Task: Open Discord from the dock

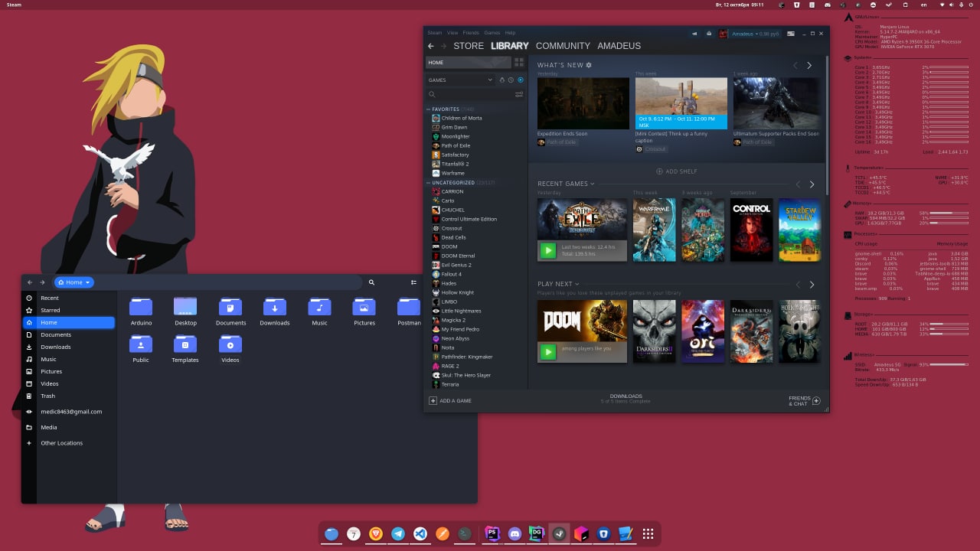Action: 514,534
